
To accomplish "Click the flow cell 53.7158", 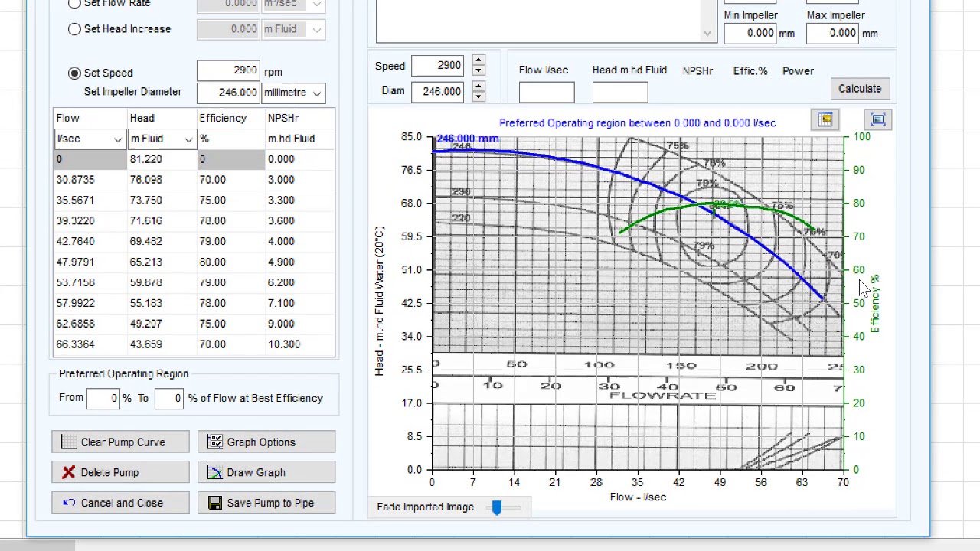I will 90,282.
